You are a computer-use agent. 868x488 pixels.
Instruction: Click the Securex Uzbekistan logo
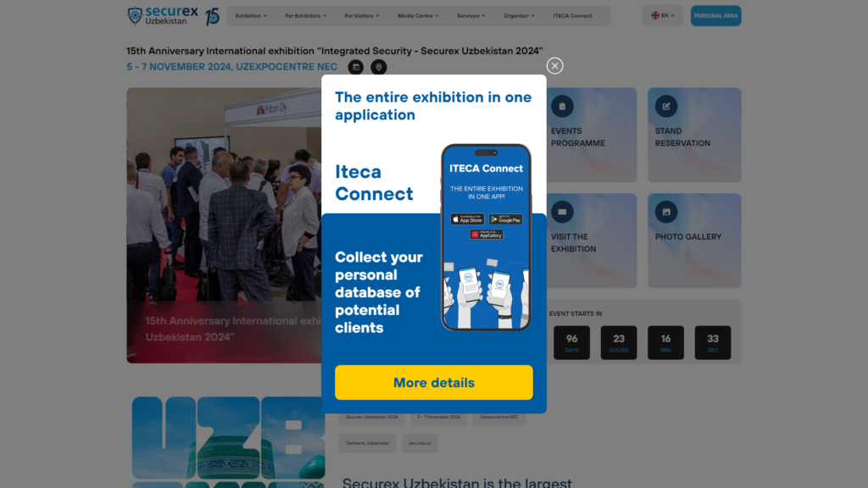click(173, 15)
